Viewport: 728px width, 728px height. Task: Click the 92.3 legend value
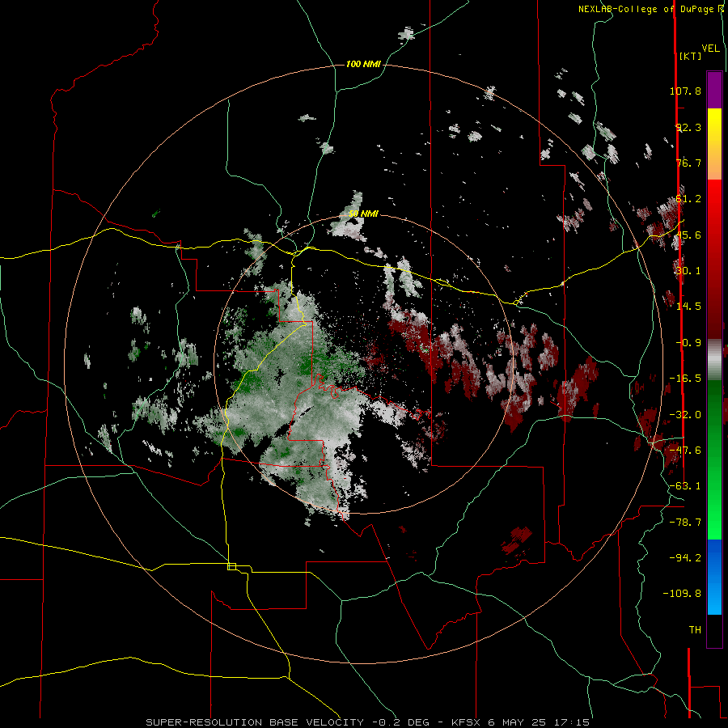click(688, 127)
